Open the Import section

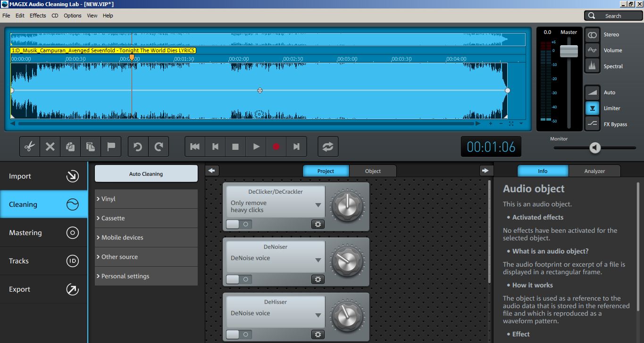43,176
